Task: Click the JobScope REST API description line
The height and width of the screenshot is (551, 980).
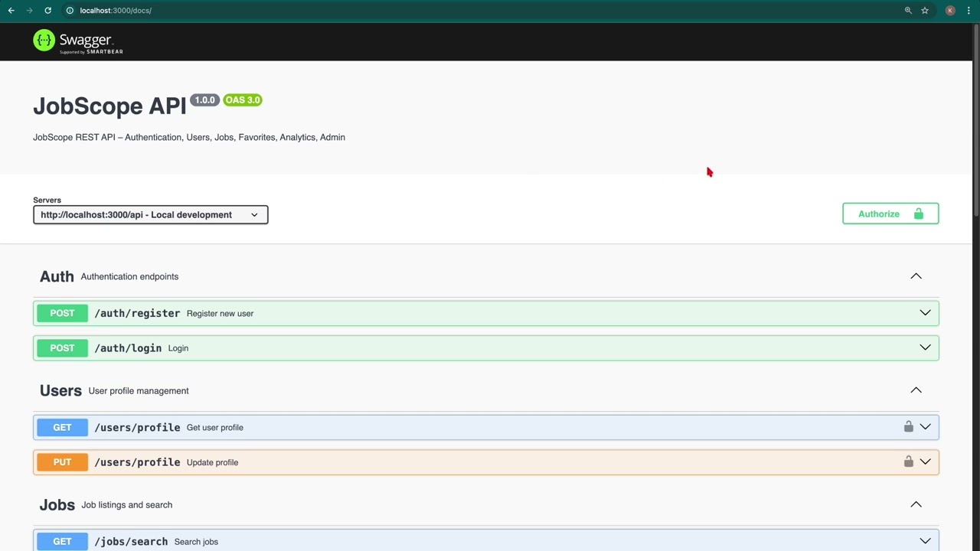Action: click(189, 137)
